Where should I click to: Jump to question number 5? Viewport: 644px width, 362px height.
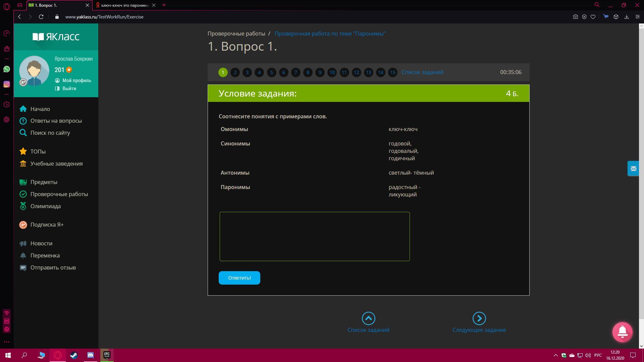271,72
